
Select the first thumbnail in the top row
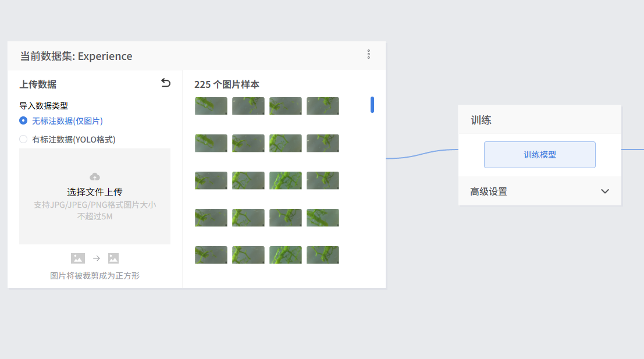[x=211, y=106]
